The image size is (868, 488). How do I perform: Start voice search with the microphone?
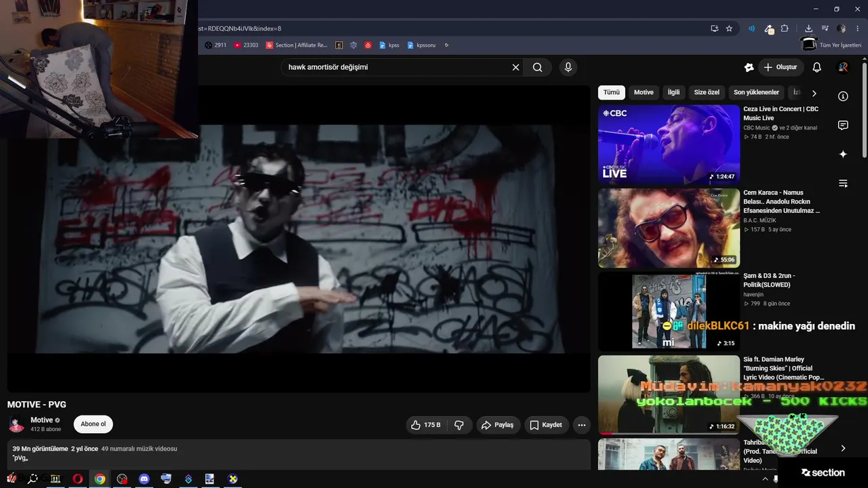point(568,67)
